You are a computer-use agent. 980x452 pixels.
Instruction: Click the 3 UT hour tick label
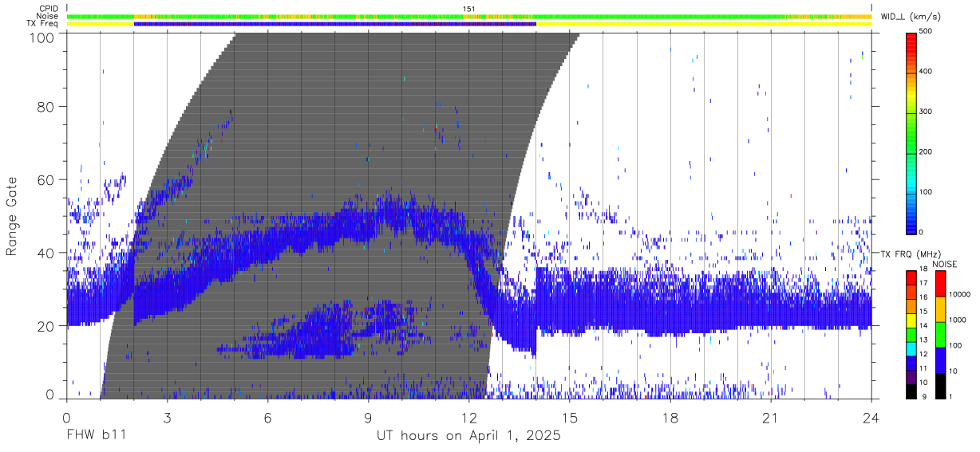tap(167, 417)
